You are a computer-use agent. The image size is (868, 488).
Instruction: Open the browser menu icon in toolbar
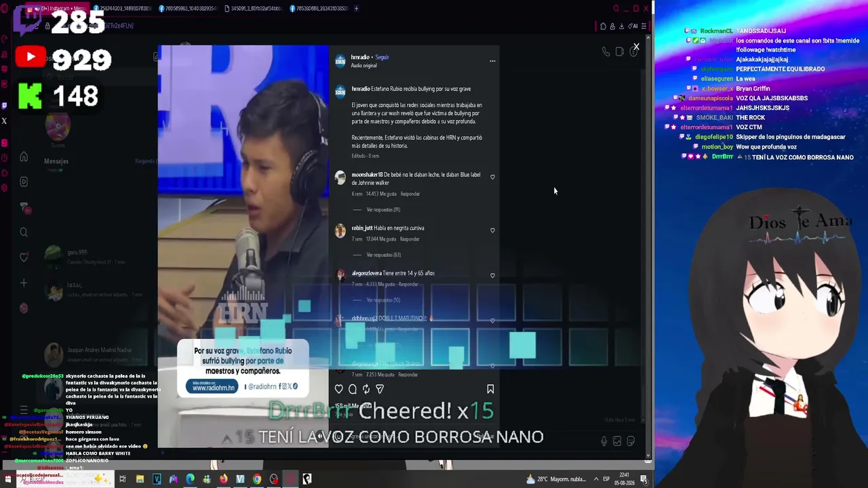[x=644, y=26]
